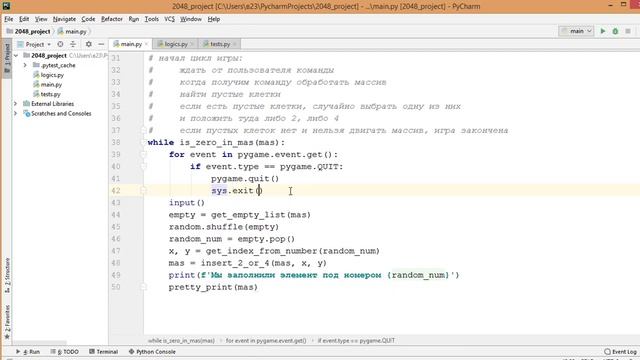This screenshot has height=360, width=640.
Task: Fold the if block at line 40
Action: [143, 167]
